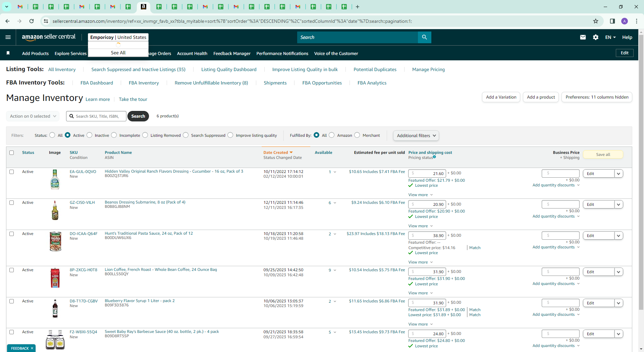Expand View more for Hunt's Pasta Sauce
The width and height of the screenshot is (644, 352).
420,262
